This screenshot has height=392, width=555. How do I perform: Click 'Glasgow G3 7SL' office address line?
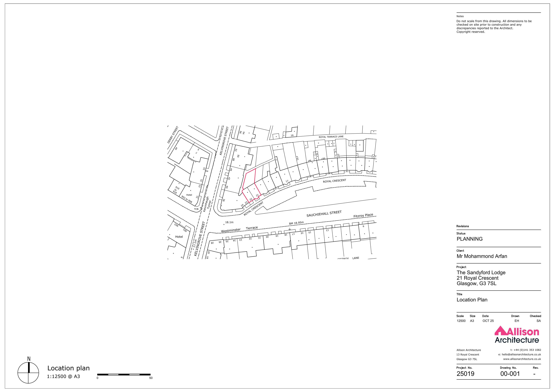[467, 359]
